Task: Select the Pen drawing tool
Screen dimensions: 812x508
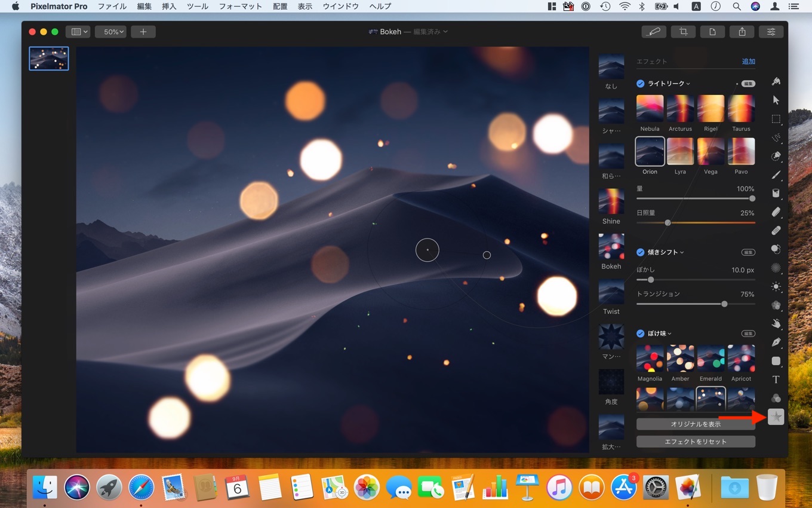Action: (776, 342)
